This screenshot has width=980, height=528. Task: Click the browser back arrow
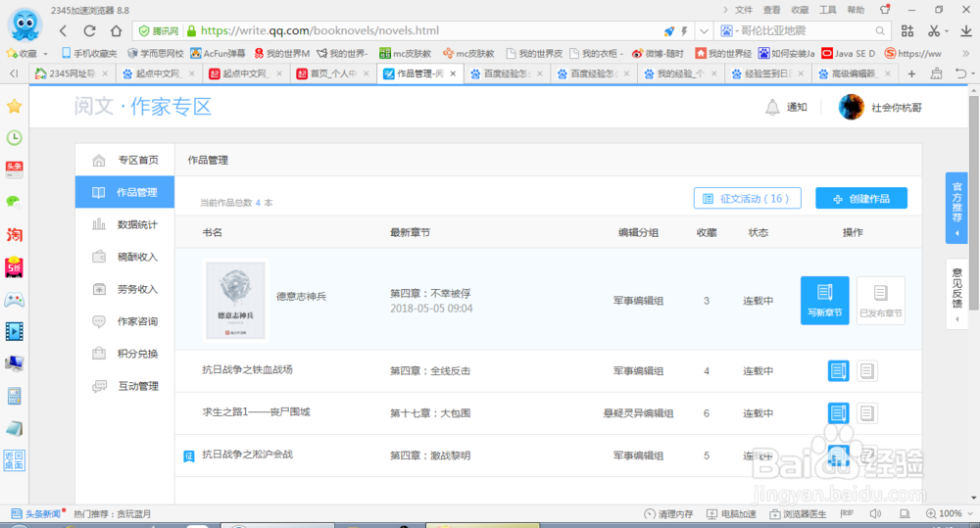[x=63, y=30]
